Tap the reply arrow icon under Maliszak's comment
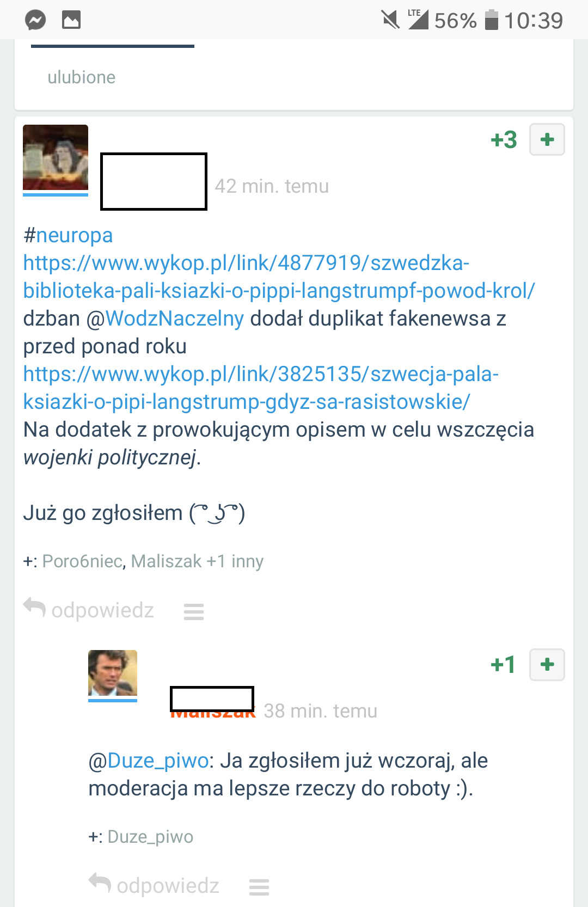This screenshot has width=588, height=907. tap(100, 884)
